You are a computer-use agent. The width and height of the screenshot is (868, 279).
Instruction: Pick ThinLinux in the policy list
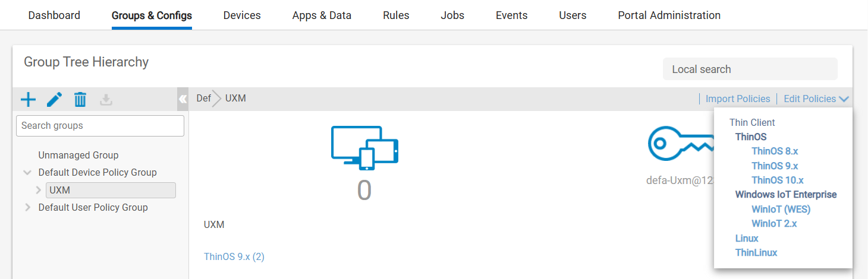756,252
